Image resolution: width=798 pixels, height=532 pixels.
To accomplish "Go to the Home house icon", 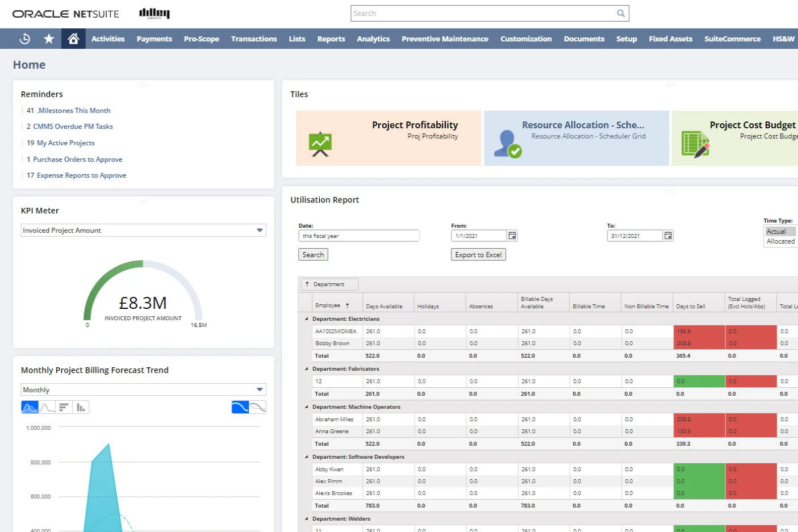I will click(x=73, y=39).
